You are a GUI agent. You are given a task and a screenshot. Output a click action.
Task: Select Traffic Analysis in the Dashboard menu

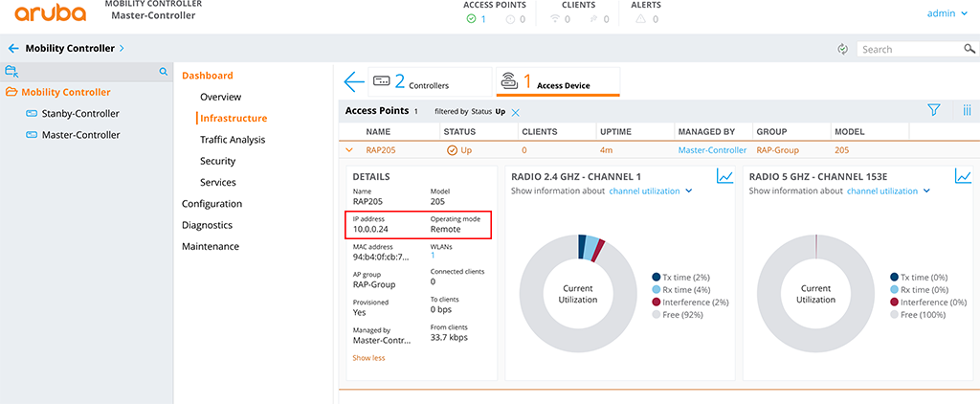pyautogui.click(x=233, y=140)
